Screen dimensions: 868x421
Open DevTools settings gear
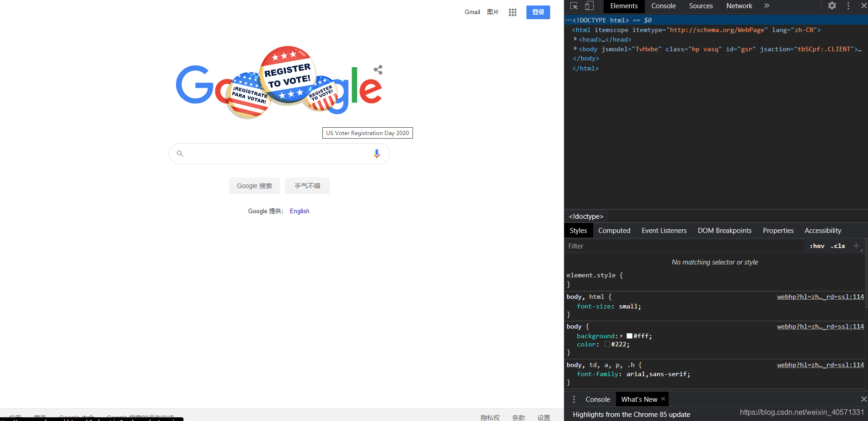tap(832, 5)
